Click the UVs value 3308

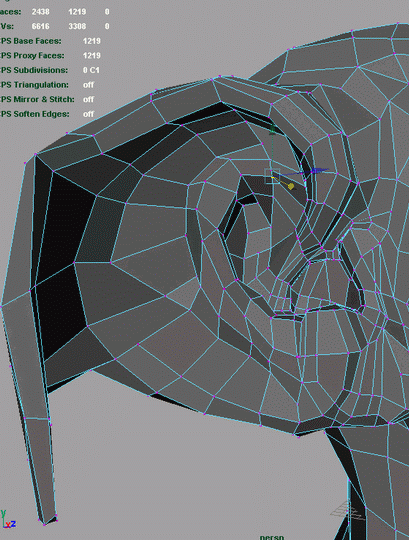click(x=77, y=26)
